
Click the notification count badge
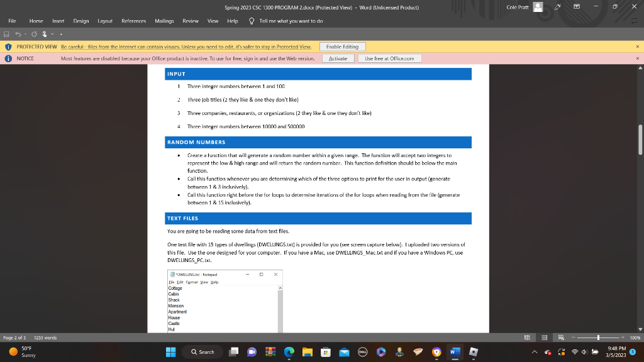[633, 352]
